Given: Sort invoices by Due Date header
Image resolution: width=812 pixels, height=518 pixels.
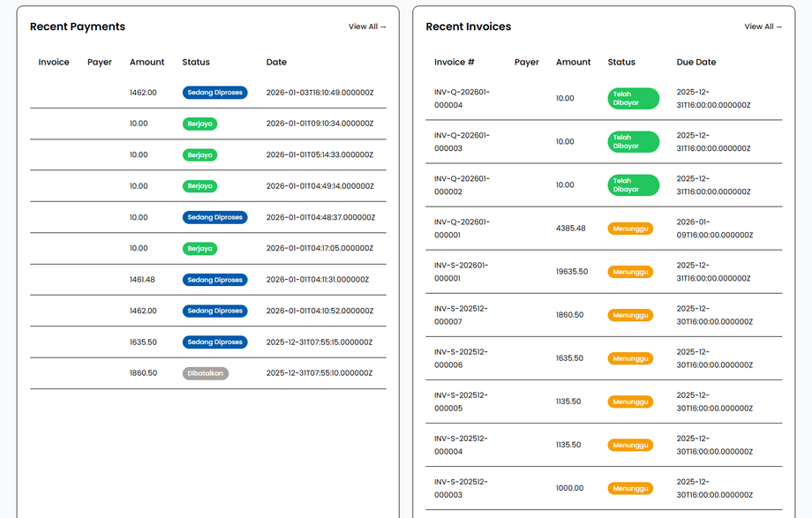Looking at the screenshot, I should click(696, 63).
